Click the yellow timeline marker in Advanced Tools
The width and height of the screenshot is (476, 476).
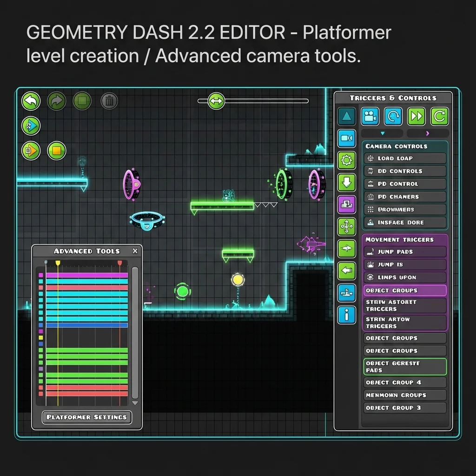[58, 263]
